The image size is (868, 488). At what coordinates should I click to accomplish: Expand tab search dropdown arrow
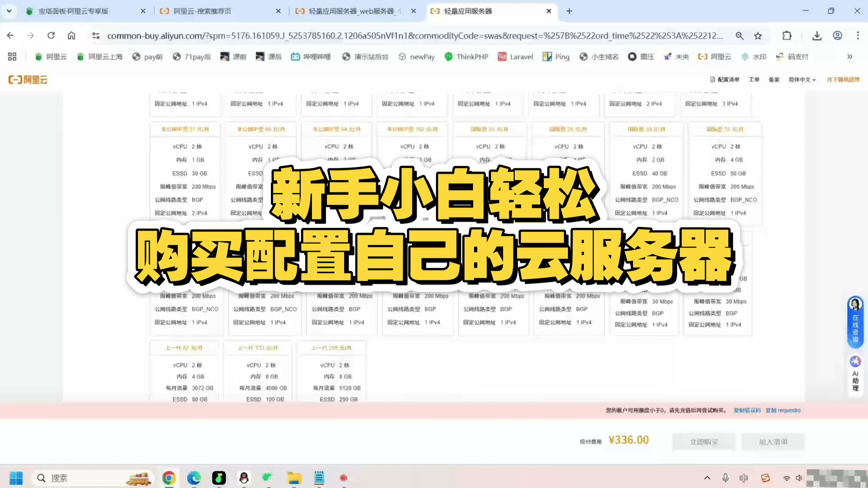click(9, 11)
